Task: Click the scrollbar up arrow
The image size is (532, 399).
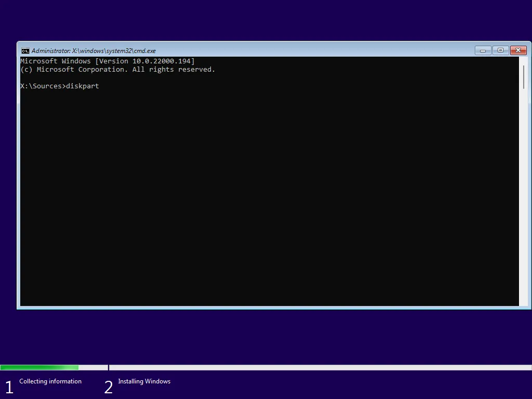Action: [524, 60]
